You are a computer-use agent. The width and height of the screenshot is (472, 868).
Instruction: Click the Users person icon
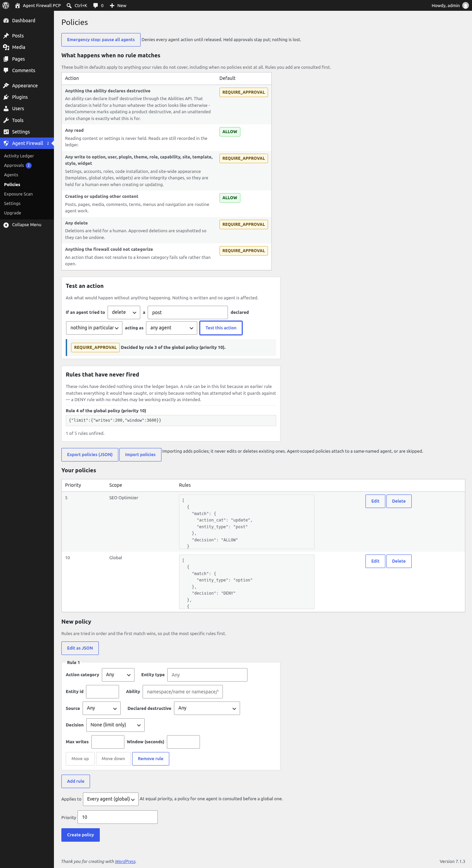pos(6,109)
